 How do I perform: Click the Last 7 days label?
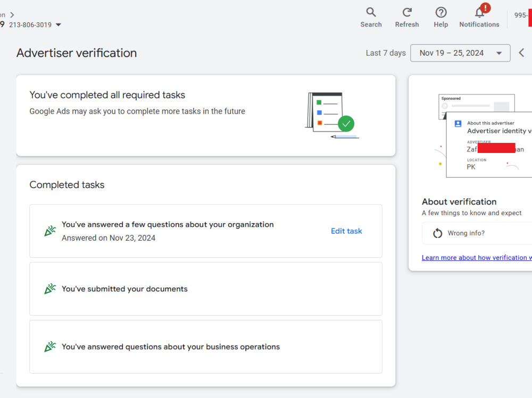385,53
